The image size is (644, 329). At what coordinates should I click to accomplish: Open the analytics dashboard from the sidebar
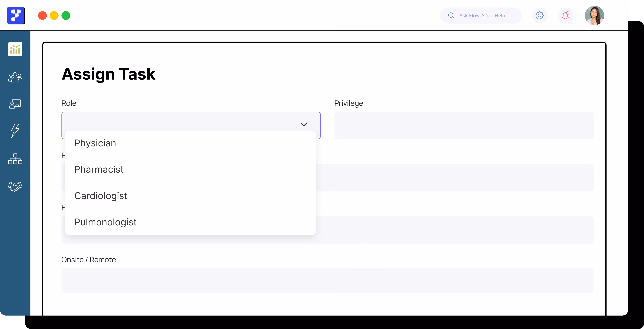point(15,49)
